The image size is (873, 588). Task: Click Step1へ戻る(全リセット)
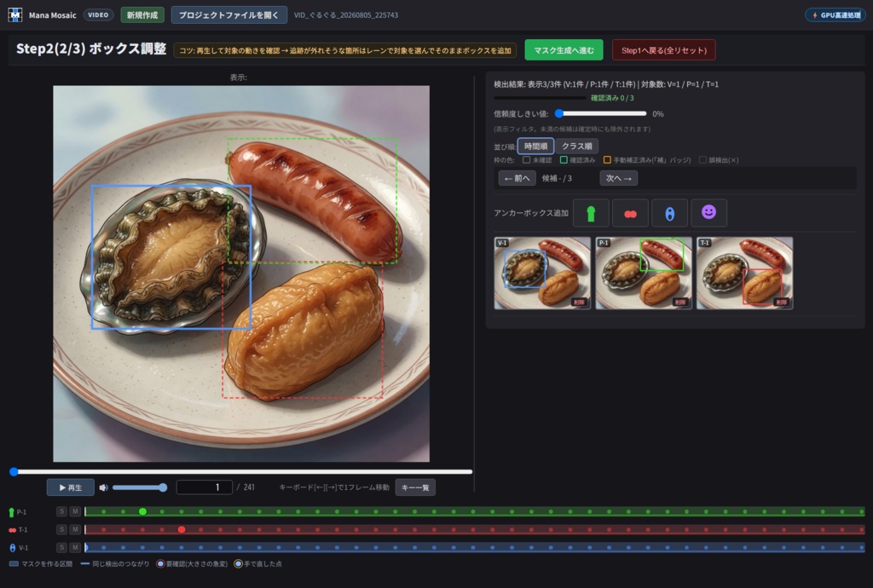pyautogui.click(x=663, y=50)
